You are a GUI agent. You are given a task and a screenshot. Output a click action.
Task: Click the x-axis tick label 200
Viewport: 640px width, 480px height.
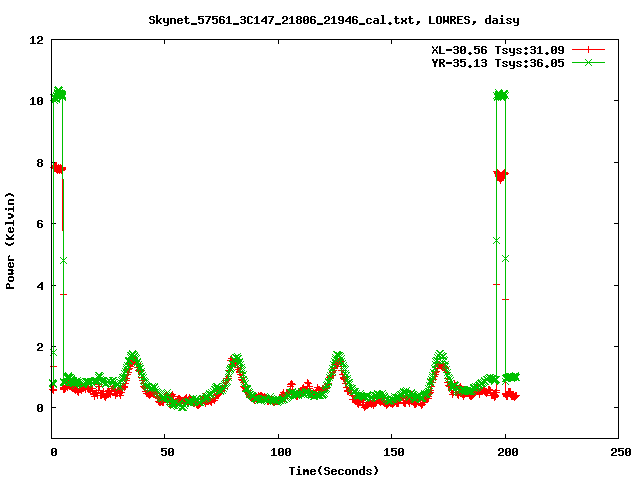507,452
